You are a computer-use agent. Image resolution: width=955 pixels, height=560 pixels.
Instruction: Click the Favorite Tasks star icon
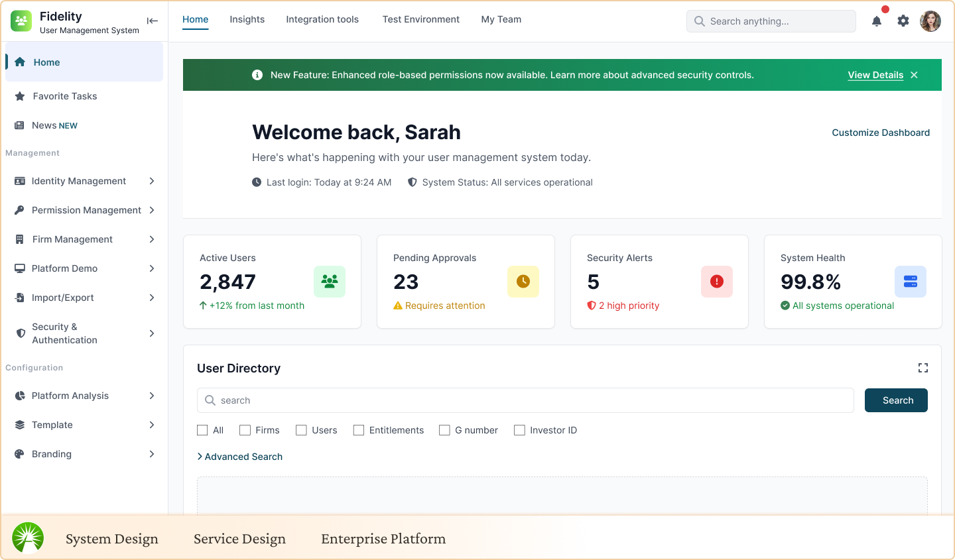(x=20, y=96)
